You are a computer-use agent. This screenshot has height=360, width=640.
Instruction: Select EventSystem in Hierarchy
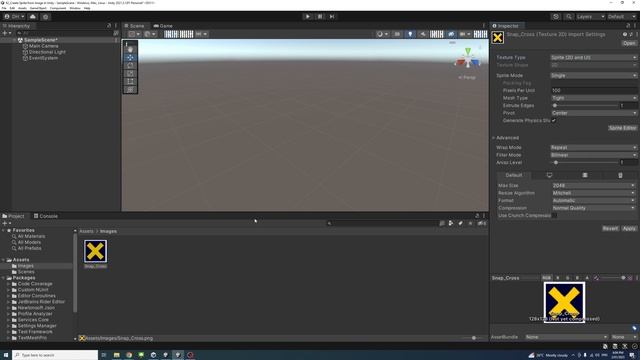tap(43, 58)
